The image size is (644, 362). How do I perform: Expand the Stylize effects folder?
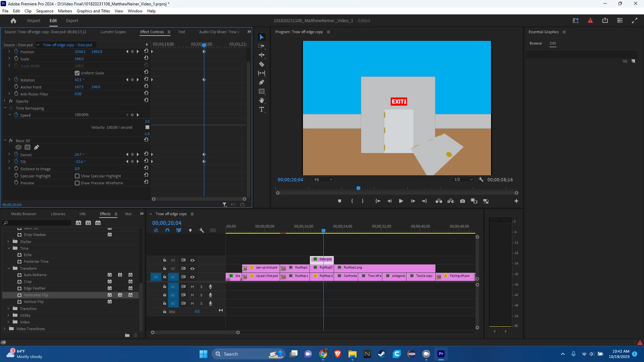tap(8, 242)
